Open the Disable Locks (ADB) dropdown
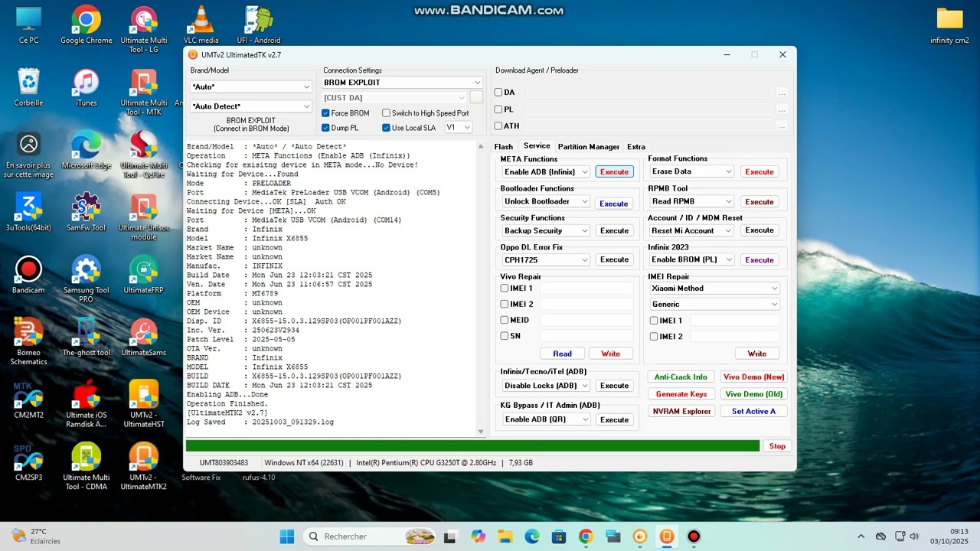 [x=546, y=386]
